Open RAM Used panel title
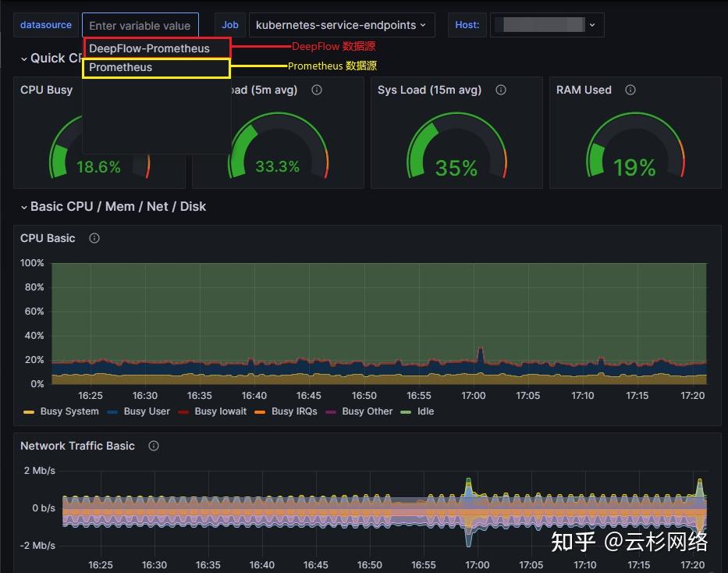The image size is (728, 573). click(584, 90)
